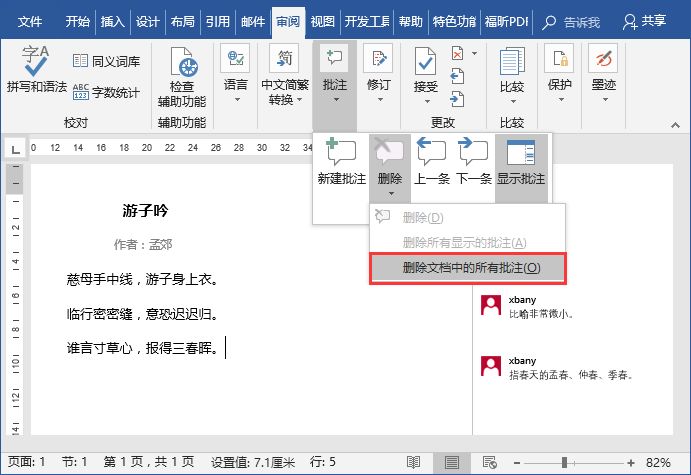Viewport: 691px width, 475px height.
Task: Expand the Accept (接受) dropdown arrow
Action: 427,102
